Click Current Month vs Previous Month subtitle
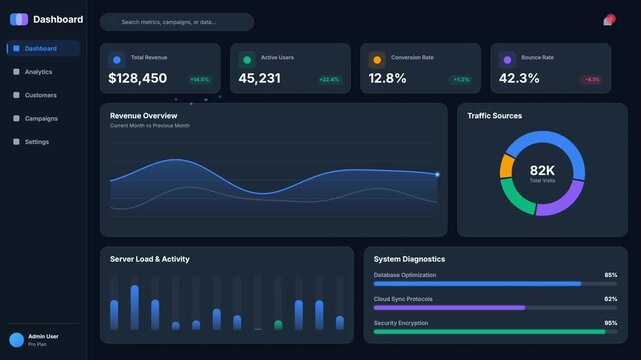Screen dimensions: 641x360 (x=150, y=125)
